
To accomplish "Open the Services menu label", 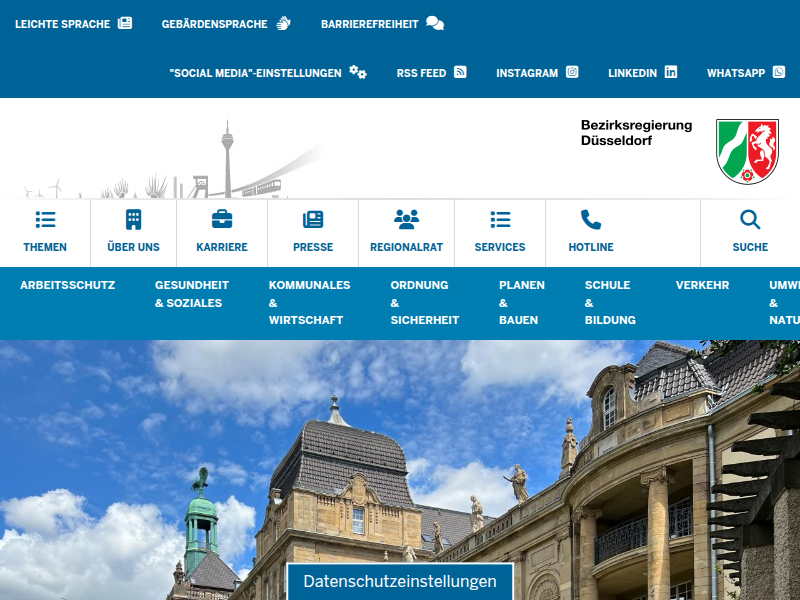I will (x=500, y=247).
